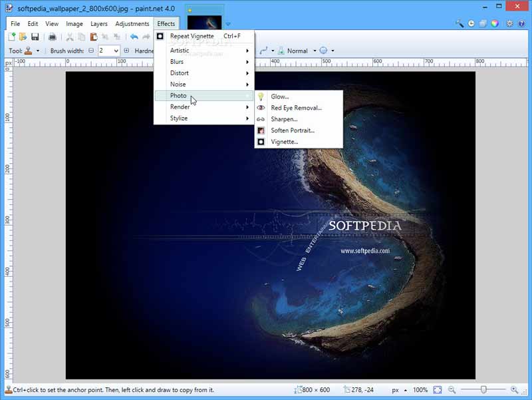Image resolution: width=532 pixels, height=400 pixels.
Task: Expand the Blurs submenu
Action: click(204, 62)
